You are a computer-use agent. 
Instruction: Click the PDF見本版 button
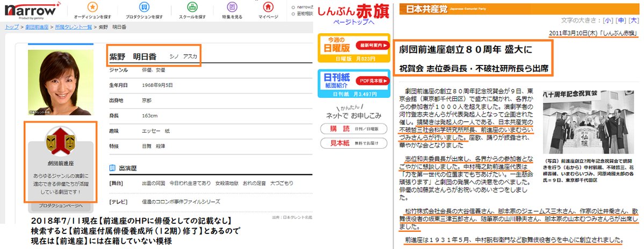tap(372, 80)
